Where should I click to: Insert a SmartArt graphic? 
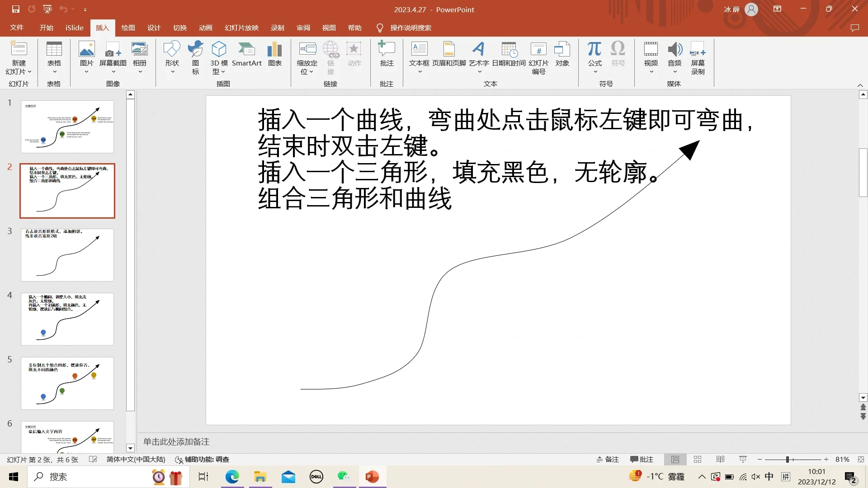click(x=247, y=56)
